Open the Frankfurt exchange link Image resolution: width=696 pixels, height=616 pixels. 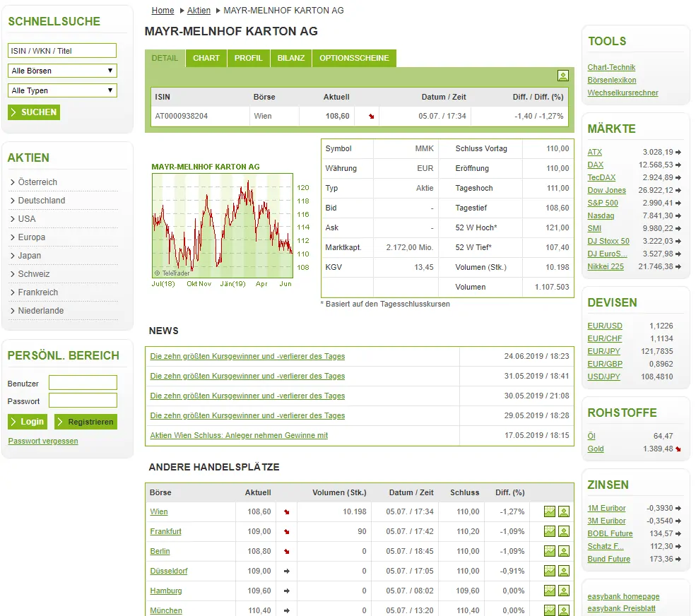pos(165,532)
